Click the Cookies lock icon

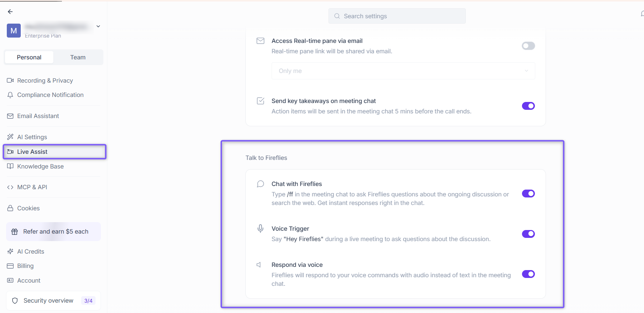pos(10,208)
